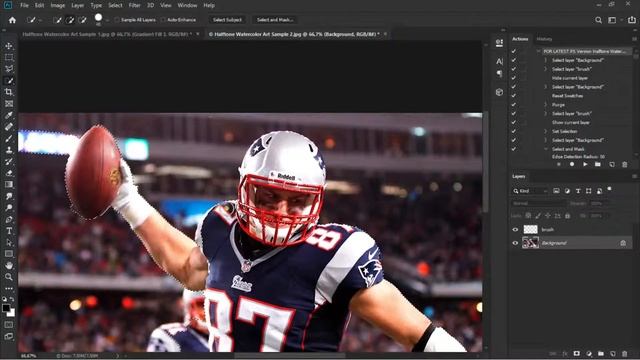
Task: Select the Zoom tool
Action: pos(9,277)
